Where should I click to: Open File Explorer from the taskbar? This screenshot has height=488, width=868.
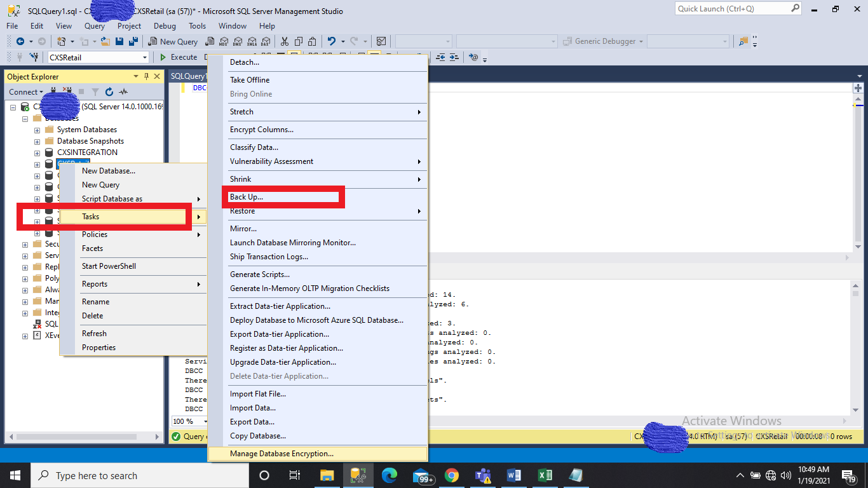[x=327, y=475]
